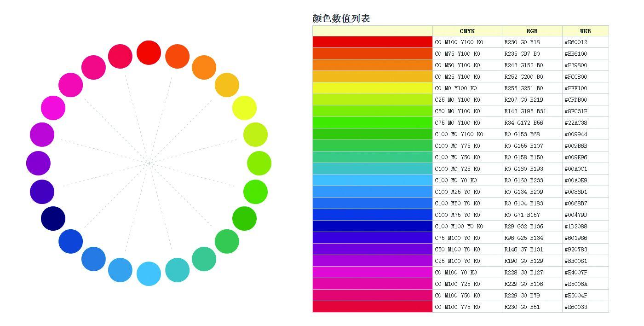Select hex value #EB6100
The height and width of the screenshot is (326, 644).
coord(576,54)
